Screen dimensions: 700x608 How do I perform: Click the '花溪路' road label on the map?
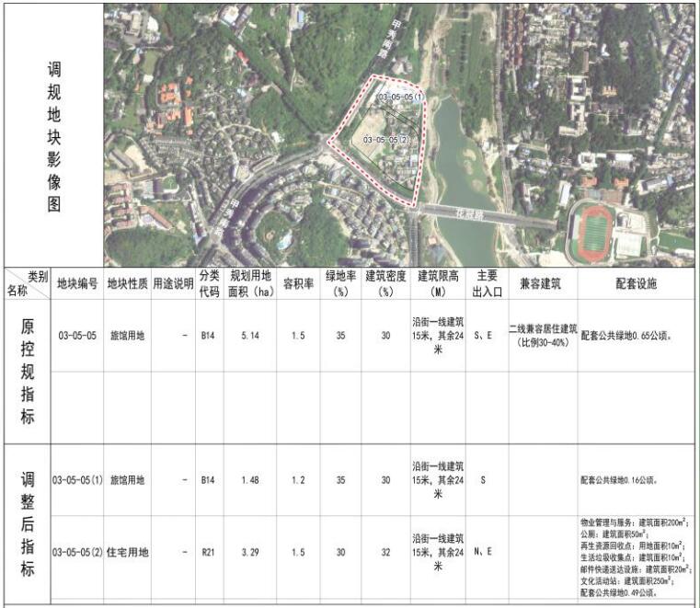tap(469, 214)
